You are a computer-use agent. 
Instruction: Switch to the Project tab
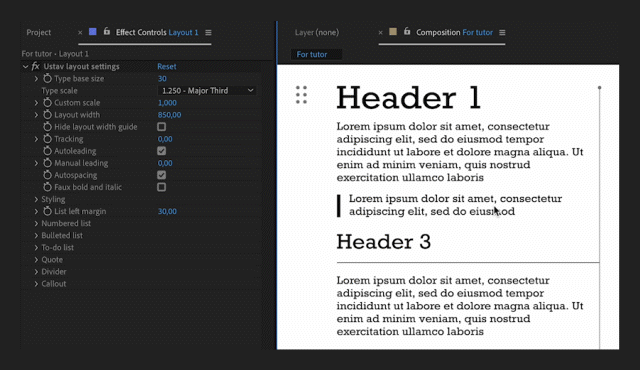(x=39, y=33)
